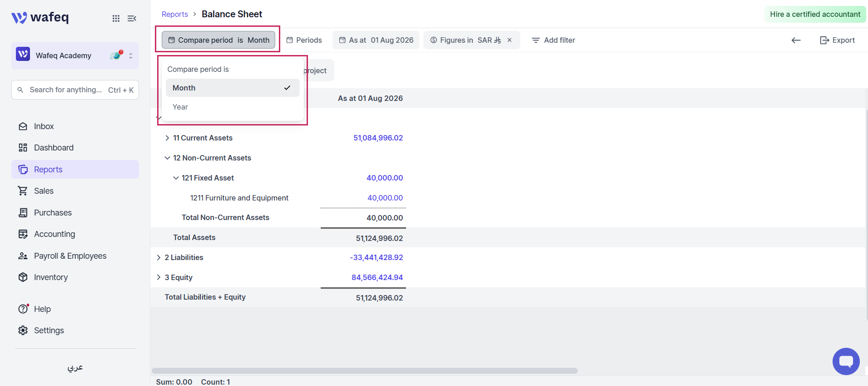Open the Inventory section
This screenshot has height=386, width=868.
coord(75,277)
